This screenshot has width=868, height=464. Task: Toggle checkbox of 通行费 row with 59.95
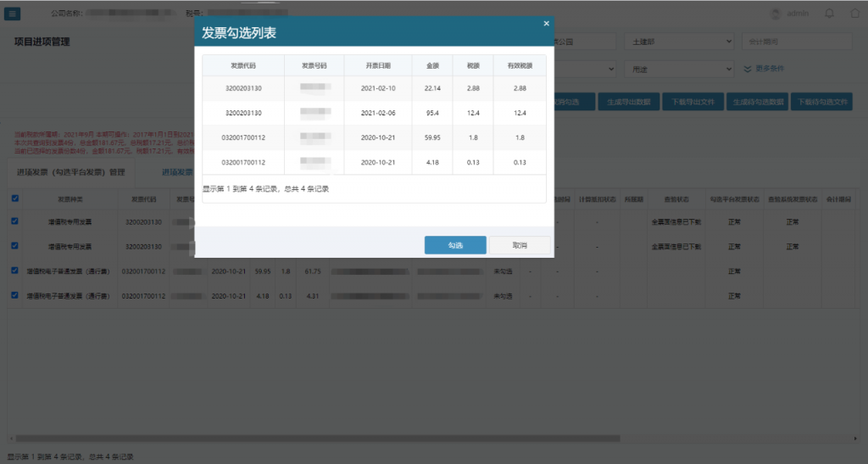[15, 271]
